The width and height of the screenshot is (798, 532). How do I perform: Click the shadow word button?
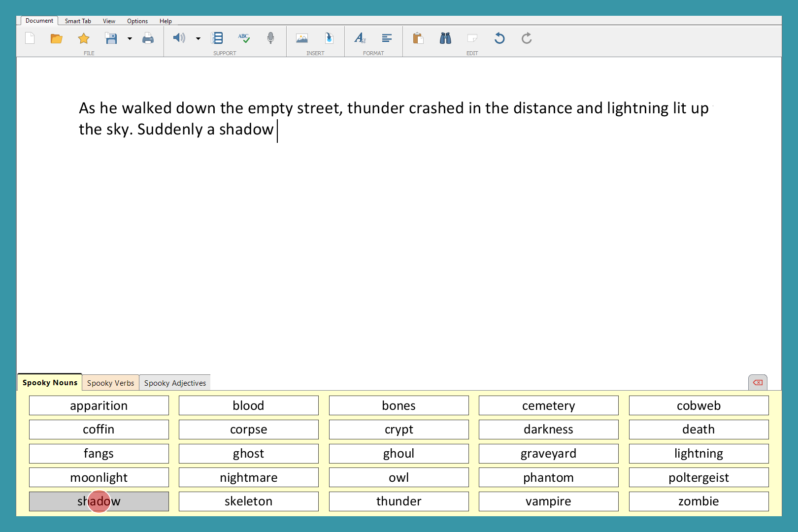(x=99, y=501)
